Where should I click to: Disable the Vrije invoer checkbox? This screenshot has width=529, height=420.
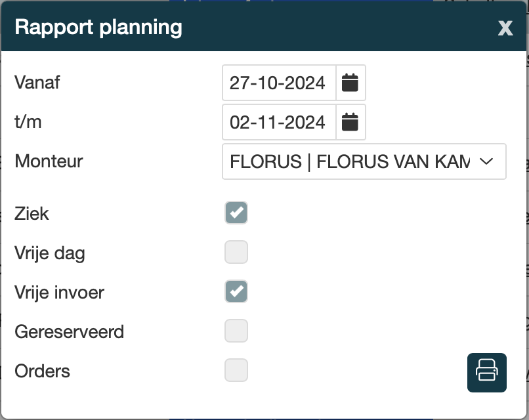[236, 291]
